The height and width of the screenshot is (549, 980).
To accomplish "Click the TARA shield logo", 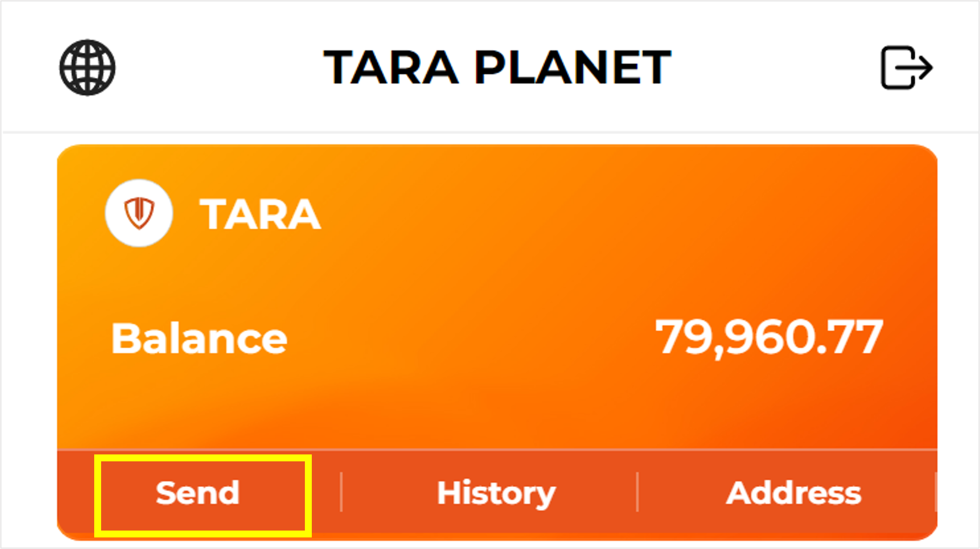I will click(139, 213).
